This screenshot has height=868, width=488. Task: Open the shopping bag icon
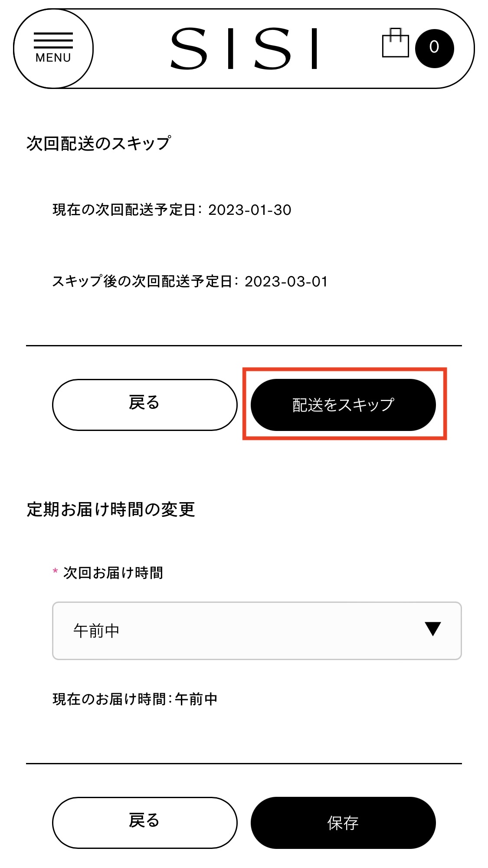(395, 43)
